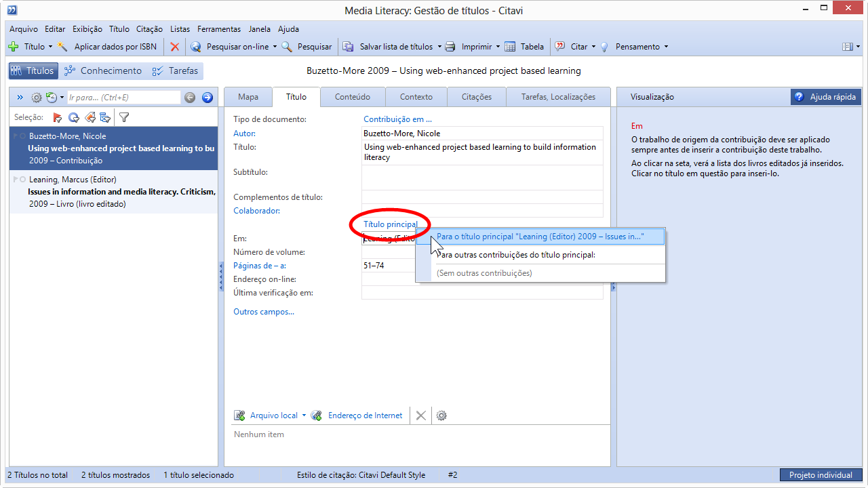This screenshot has width=868, height=488.
Task: Click the Contribuição em document type link
Action: (398, 119)
